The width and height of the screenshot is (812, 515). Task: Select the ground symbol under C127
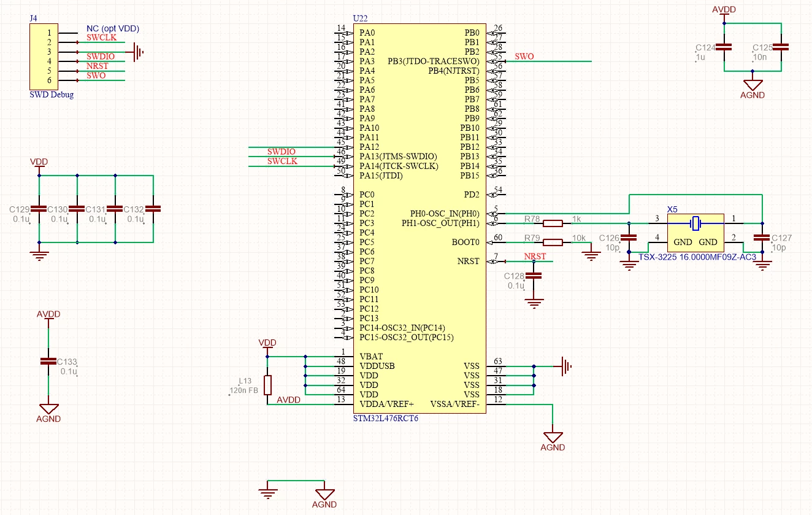pyautogui.click(x=762, y=263)
